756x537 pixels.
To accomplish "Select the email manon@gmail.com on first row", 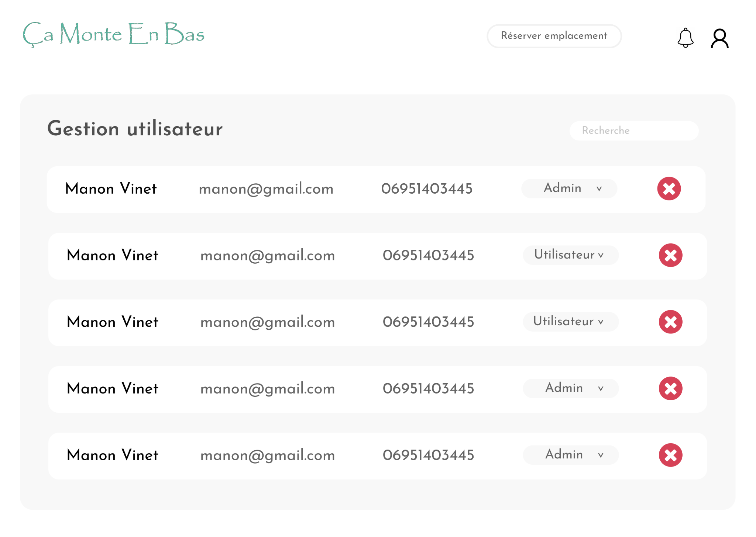I will pyautogui.click(x=266, y=189).
